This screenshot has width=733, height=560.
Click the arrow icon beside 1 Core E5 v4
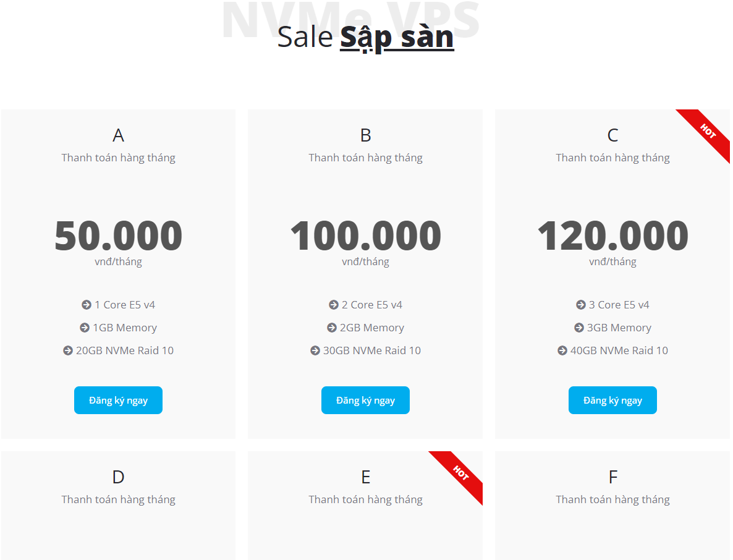85,305
